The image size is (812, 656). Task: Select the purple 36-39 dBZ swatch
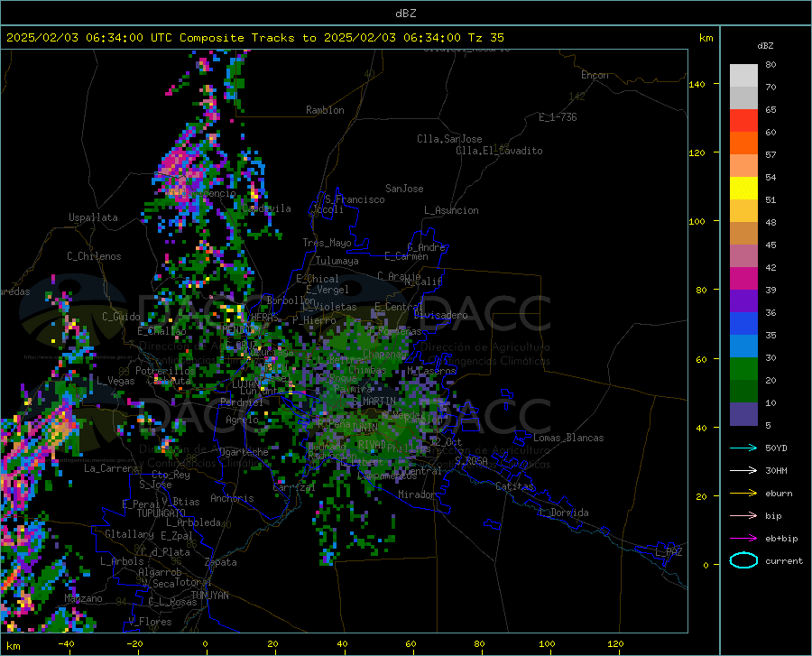[x=743, y=301]
